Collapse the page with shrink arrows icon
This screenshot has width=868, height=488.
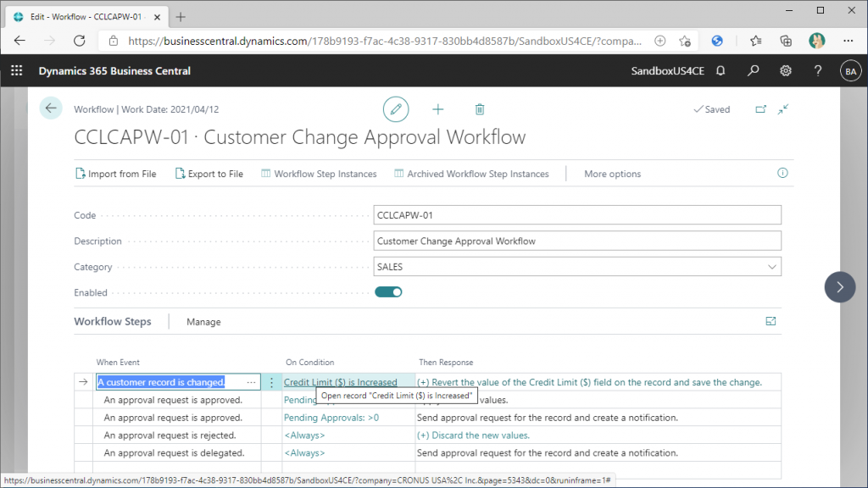[x=782, y=109]
